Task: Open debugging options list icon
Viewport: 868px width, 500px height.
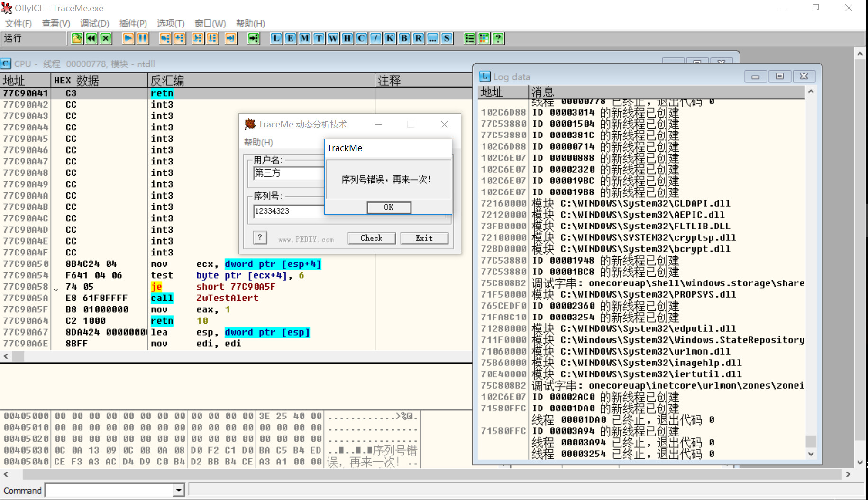Action: [469, 38]
